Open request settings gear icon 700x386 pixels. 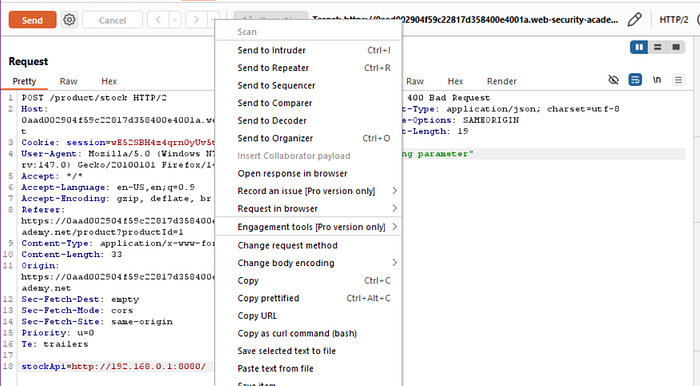[x=69, y=20]
